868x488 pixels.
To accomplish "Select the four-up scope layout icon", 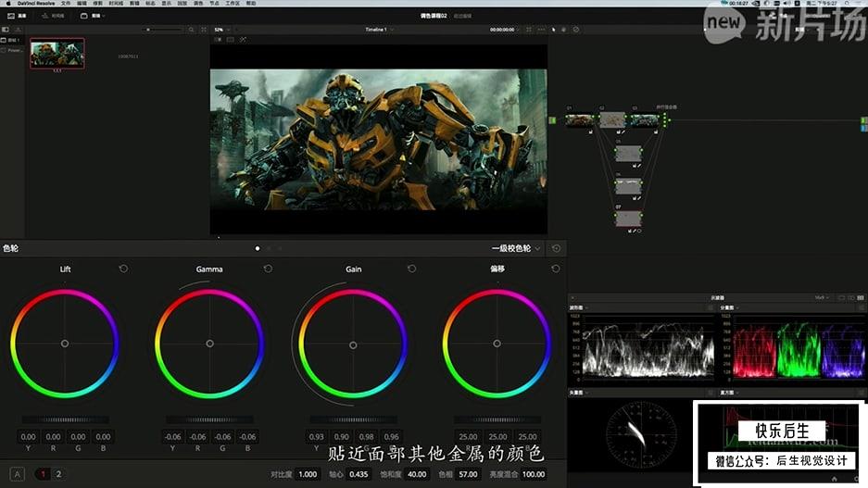I will tap(861, 297).
